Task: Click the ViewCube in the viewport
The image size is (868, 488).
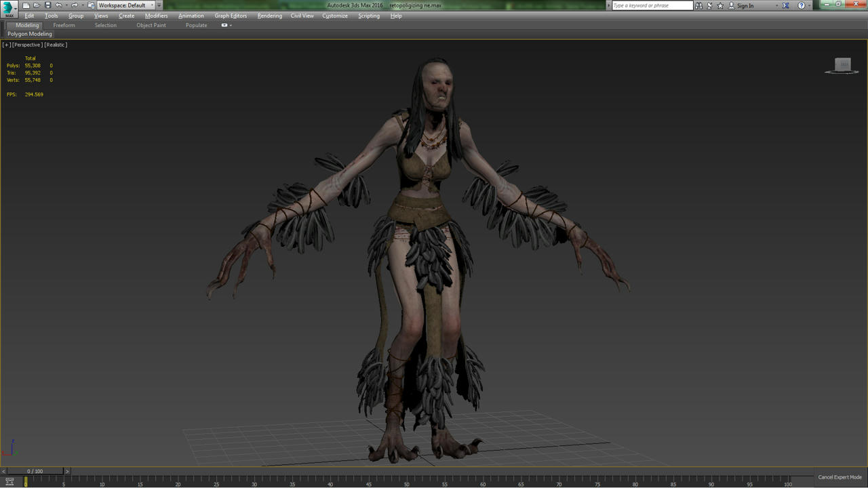Action: coord(842,66)
